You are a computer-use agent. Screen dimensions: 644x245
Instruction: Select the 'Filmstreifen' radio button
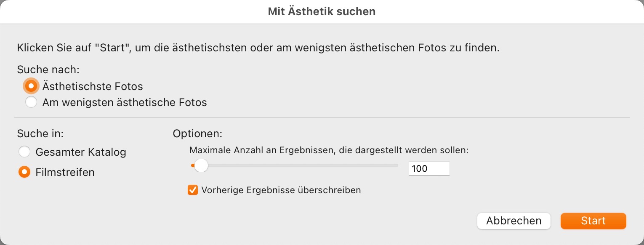(x=24, y=172)
